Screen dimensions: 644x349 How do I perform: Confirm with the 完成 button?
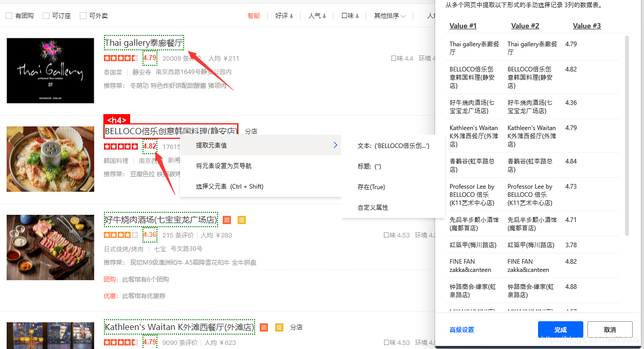pos(561,329)
